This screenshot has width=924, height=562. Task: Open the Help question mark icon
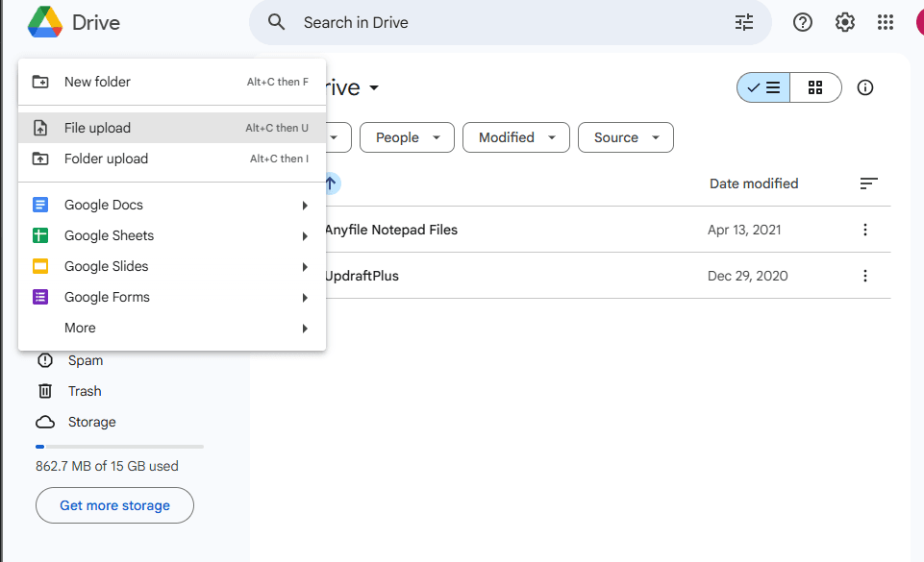pyautogui.click(x=803, y=22)
